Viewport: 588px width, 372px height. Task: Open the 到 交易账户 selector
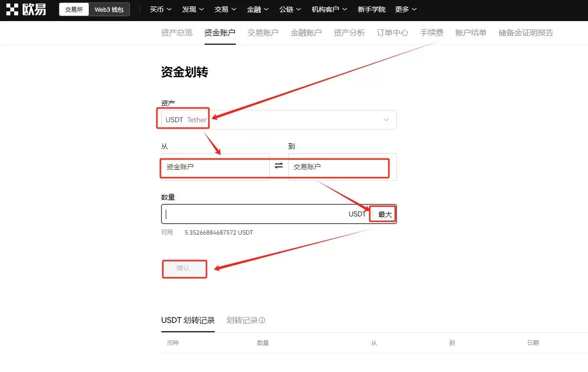(338, 167)
